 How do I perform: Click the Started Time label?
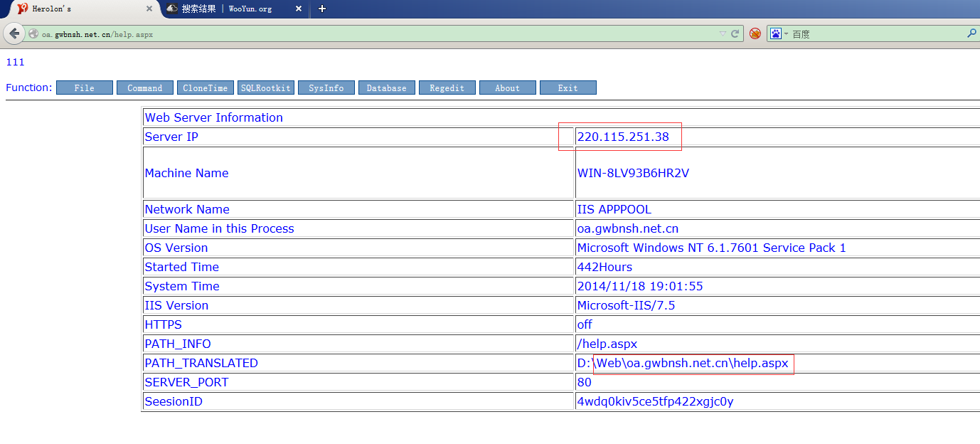(x=182, y=267)
